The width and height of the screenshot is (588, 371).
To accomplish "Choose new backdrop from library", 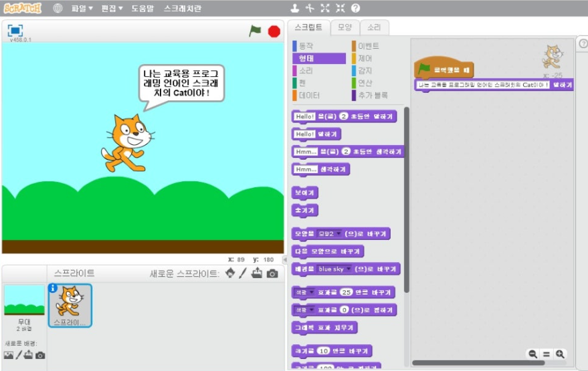I will point(8,355).
